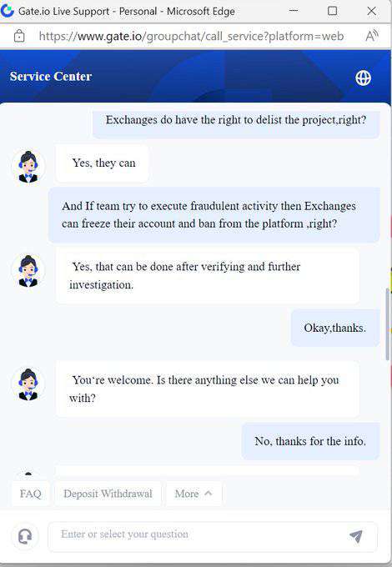Viewport: 392px width, 567px height.
Task: Click the chat scrollbar thumb
Action: tap(388, 324)
